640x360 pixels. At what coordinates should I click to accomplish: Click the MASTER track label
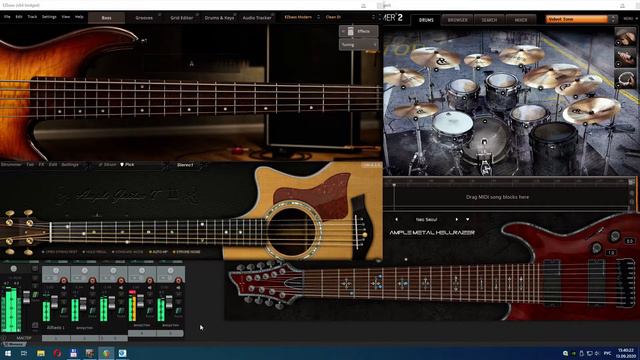[x=24, y=338]
